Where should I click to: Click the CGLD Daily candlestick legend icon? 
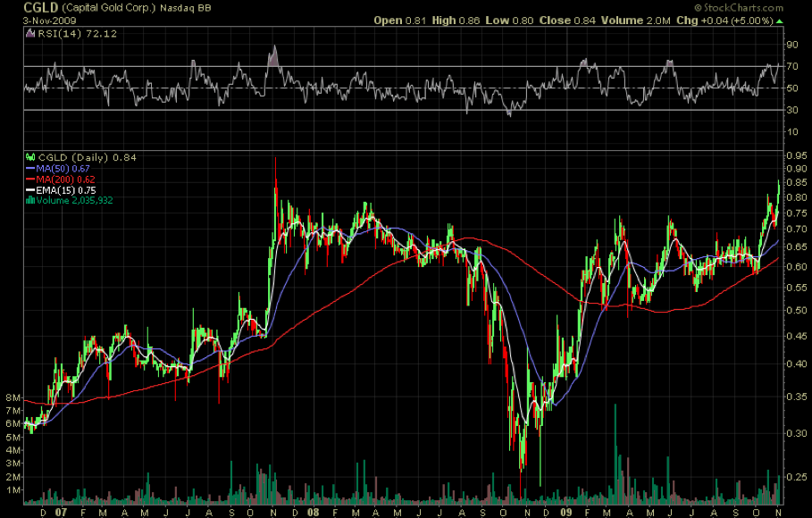30,157
